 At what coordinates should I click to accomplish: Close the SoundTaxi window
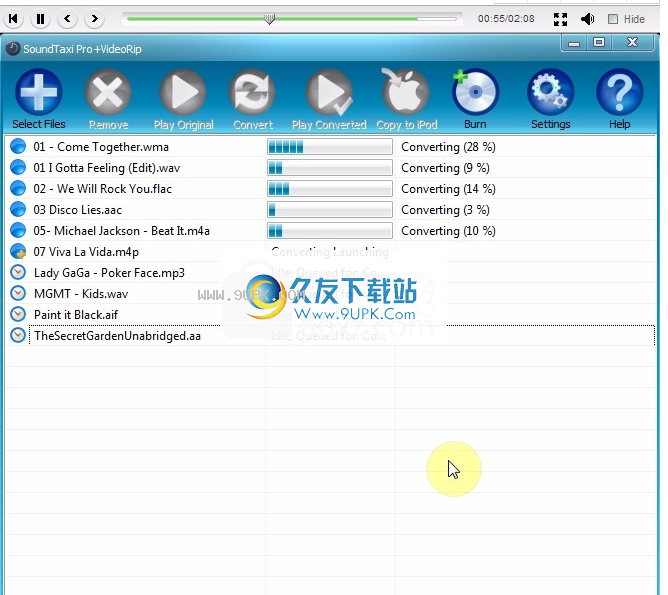[x=632, y=43]
